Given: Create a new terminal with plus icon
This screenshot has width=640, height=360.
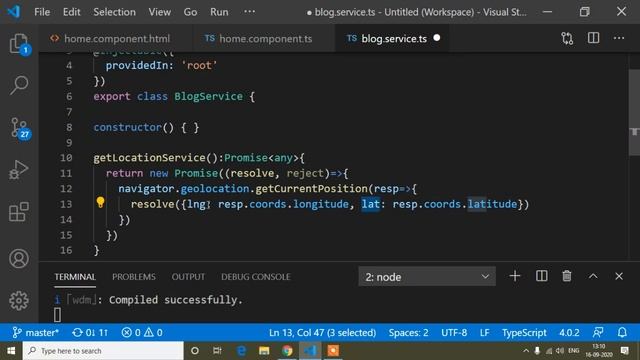Looking at the screenshot, I should click(515, 276).
